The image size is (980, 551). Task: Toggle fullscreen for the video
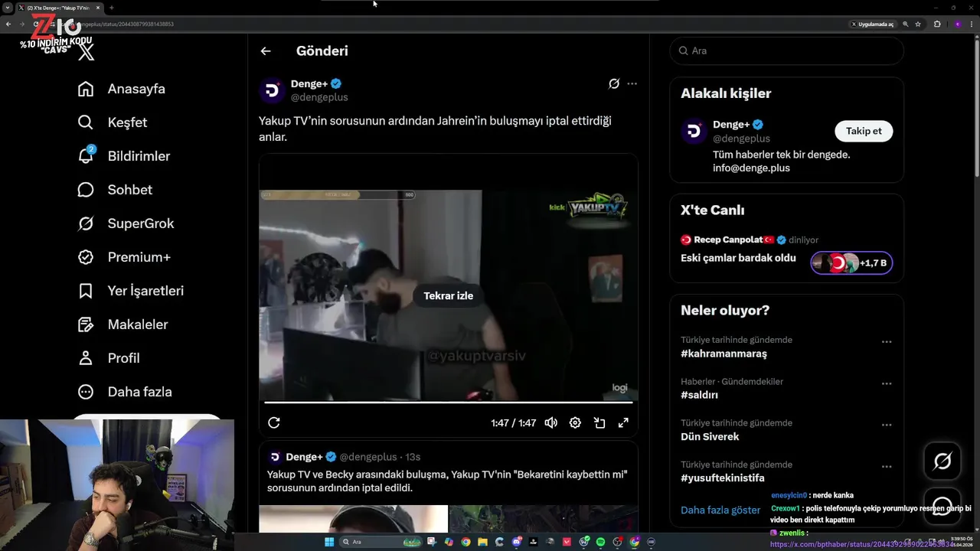pos(623,422)
